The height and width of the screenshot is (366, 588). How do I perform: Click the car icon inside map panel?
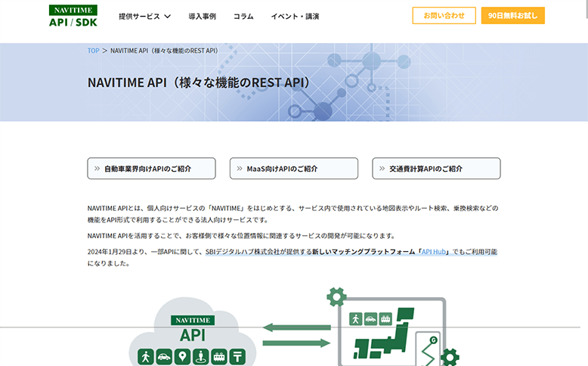tap(370, 319)
